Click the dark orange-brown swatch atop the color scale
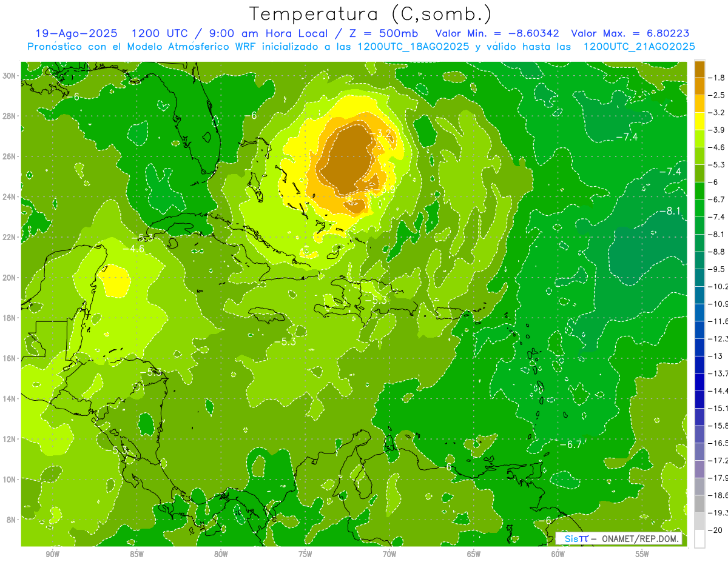This screenshot has height=562, width=728. pos(699,69)
